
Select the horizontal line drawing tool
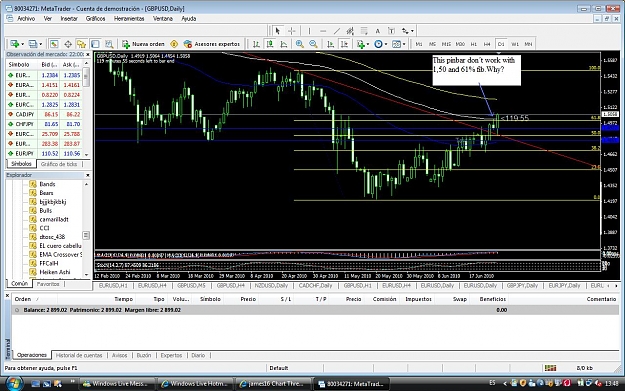323,31
